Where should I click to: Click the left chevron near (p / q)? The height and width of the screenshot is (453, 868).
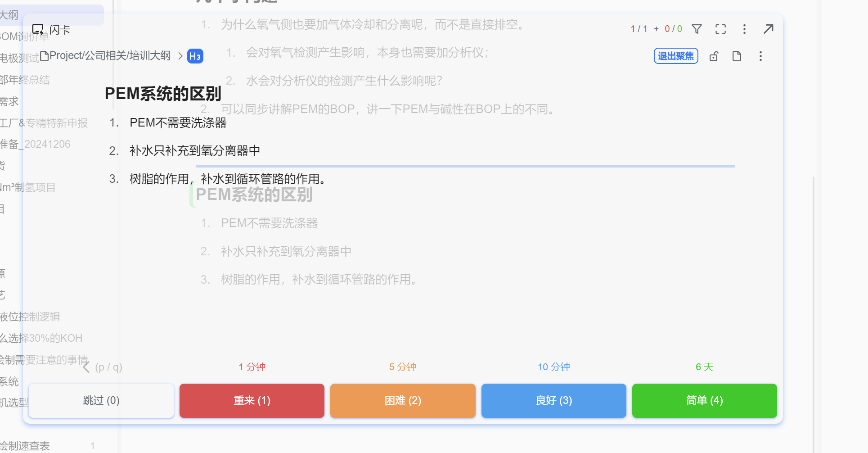(x=85, y=367)
